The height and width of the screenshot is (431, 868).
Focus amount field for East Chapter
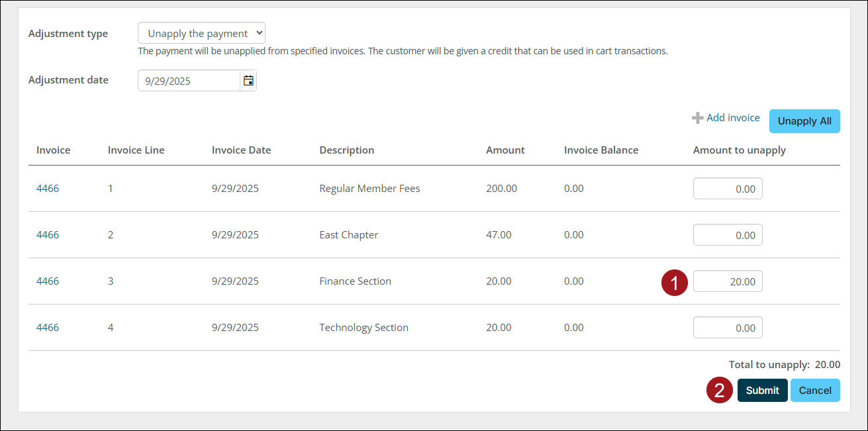728,235
